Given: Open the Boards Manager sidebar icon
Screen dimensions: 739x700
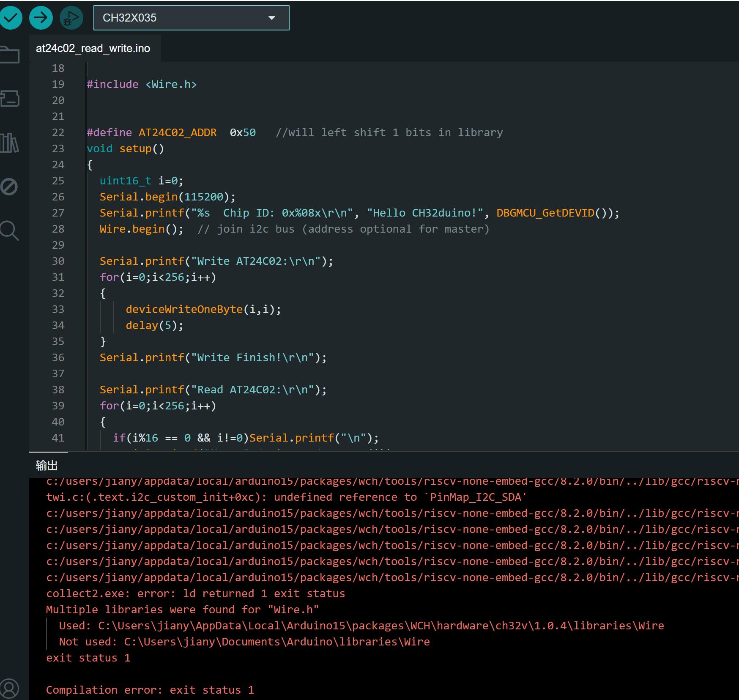Looking at the screenshot, I should pyautogui.click(x=10, y=99).
